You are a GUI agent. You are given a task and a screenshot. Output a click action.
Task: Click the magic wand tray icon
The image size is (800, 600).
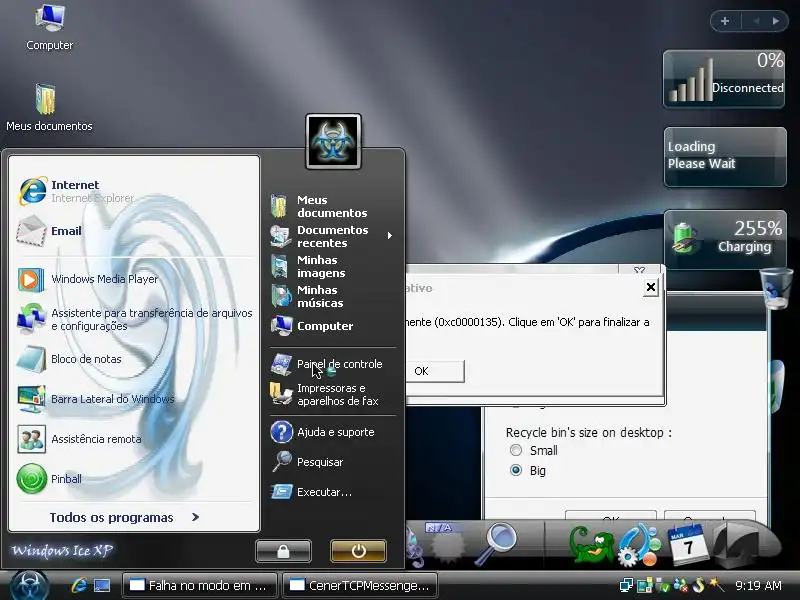[716, 584]
